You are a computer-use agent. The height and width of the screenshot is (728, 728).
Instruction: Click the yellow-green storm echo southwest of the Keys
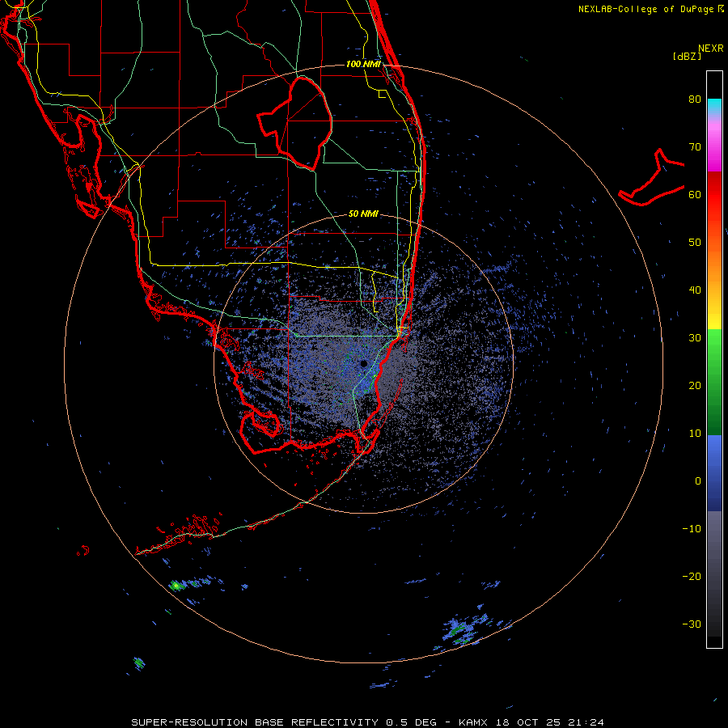click(x=176, y=586)
